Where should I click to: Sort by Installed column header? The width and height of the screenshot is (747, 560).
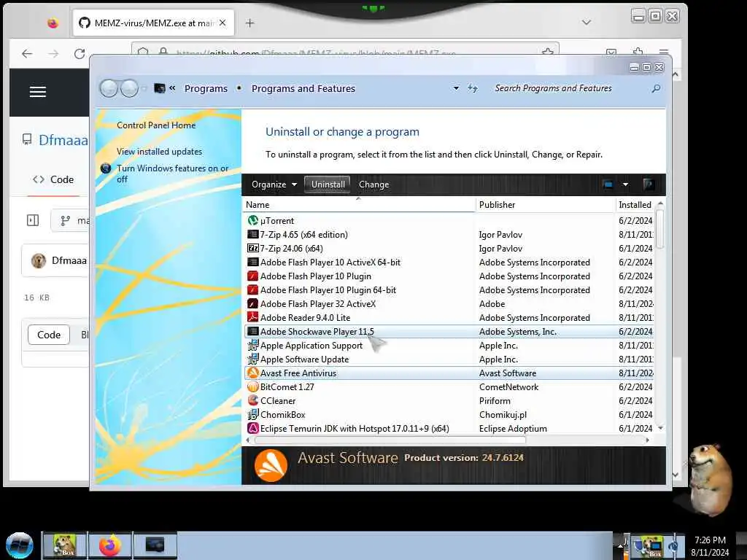(635, 205)
